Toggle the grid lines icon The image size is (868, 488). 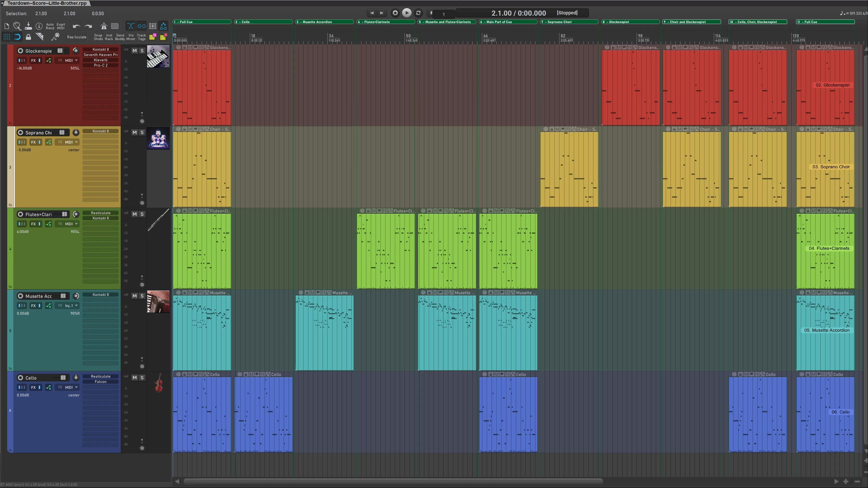(7, 37)
